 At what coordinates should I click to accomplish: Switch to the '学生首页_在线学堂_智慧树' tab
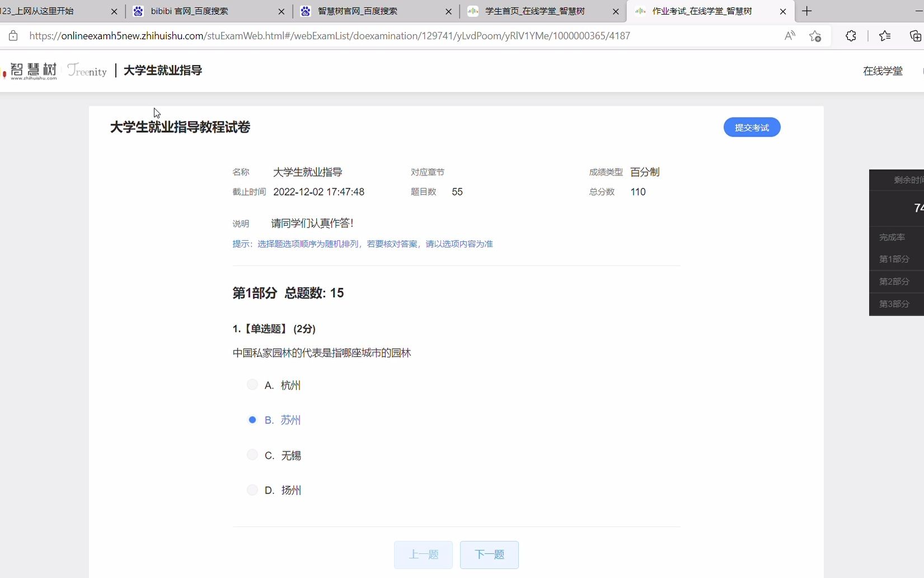point(542,11)
